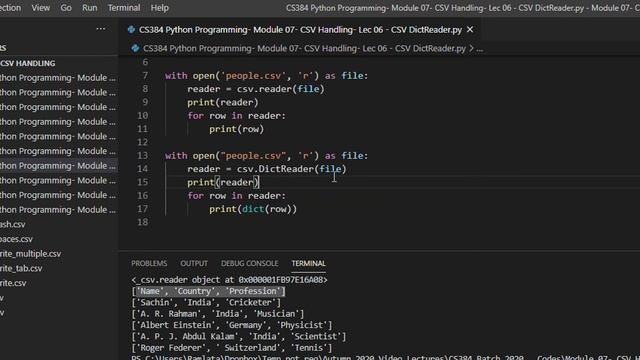The image size is (640, 360).
Task: Click on line 15 'print(reader)' statement
Action: tap(223, 182)
